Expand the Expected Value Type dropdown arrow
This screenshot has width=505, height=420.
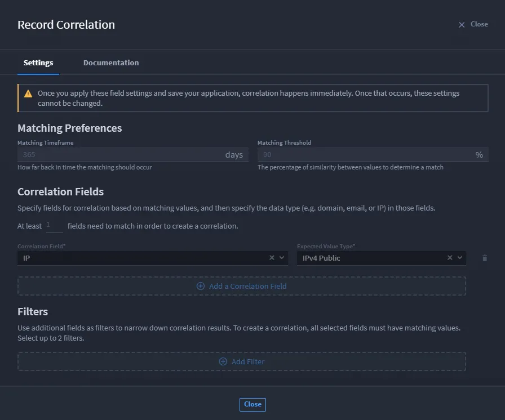(x=460, y=258)
